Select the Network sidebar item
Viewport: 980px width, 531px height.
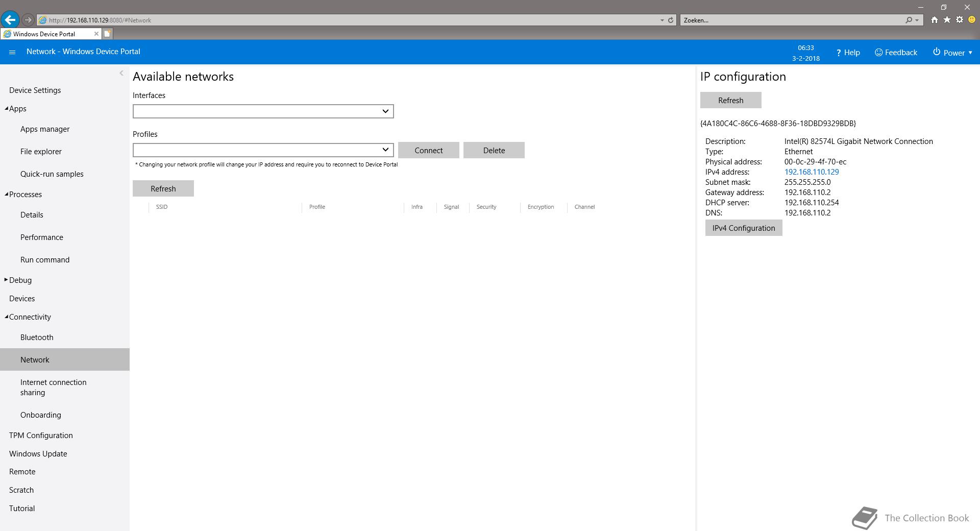[x=65, y=359]
